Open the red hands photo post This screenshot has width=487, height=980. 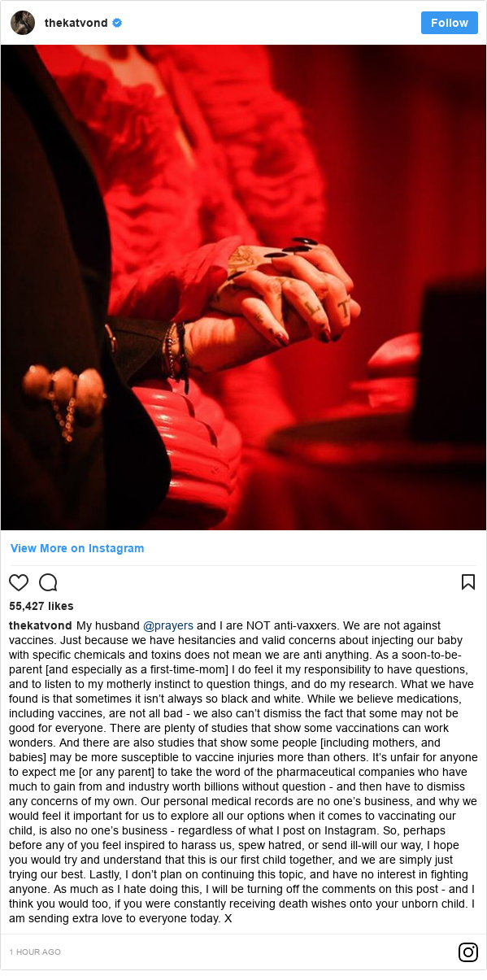pos(244,287)
